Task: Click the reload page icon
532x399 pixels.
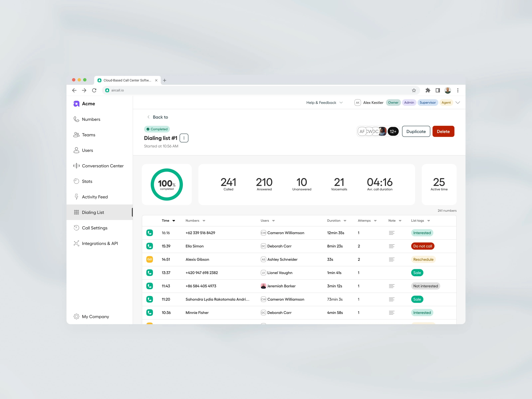Action: 94,90
